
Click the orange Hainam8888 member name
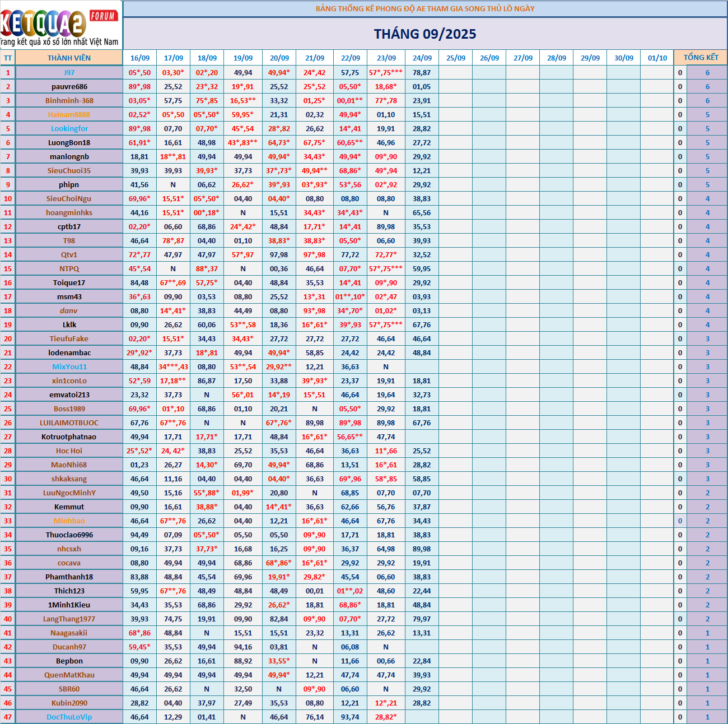tap(69, 114)
